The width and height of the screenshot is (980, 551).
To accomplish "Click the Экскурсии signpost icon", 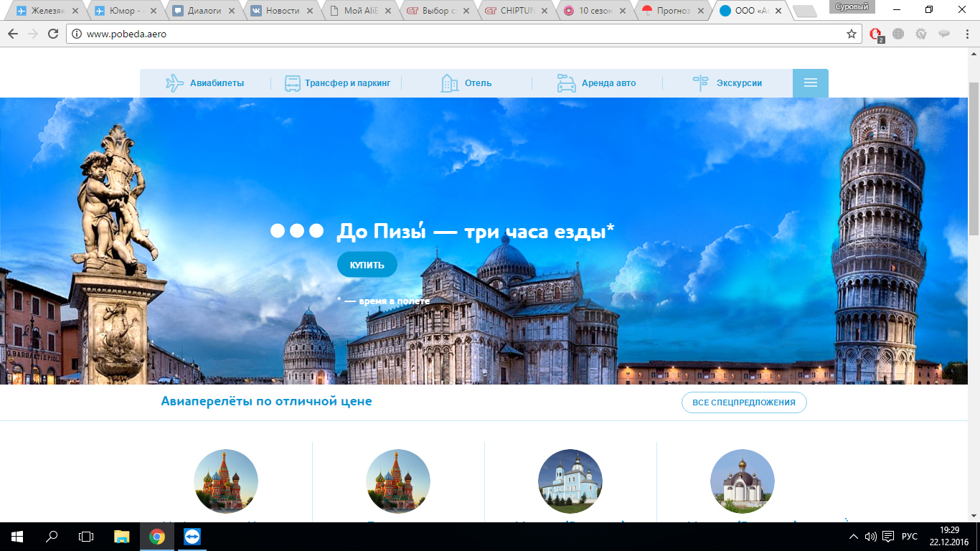I will 700,83.
